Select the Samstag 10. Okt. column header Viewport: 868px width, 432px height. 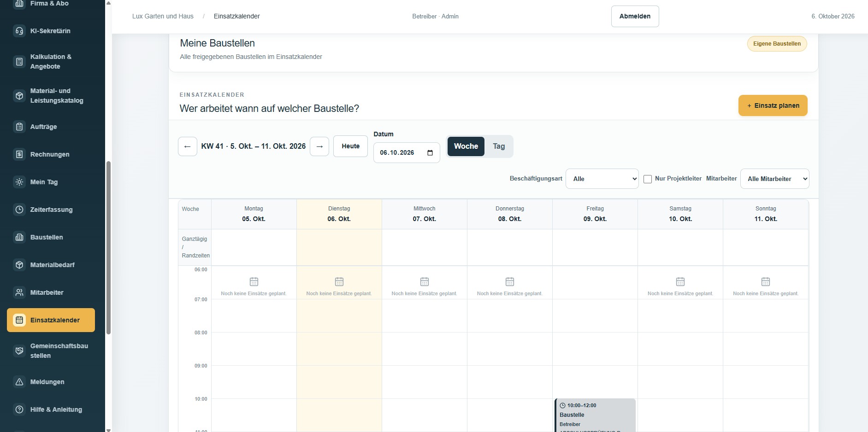click(x=680, y=214)
